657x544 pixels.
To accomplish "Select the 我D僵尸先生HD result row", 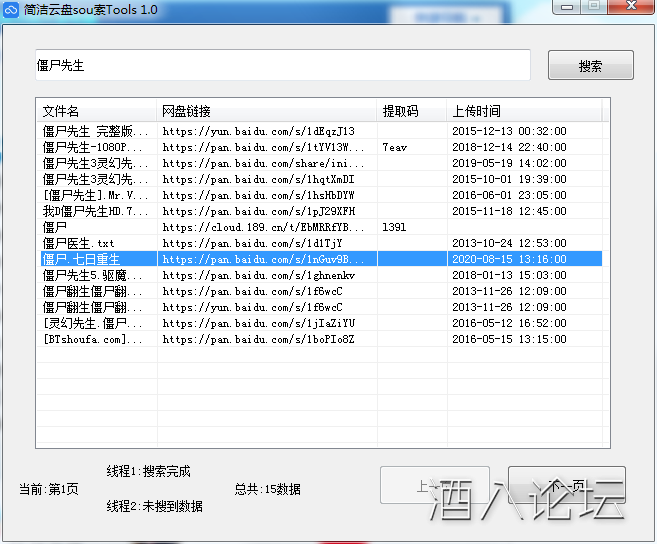I will 95,211.
